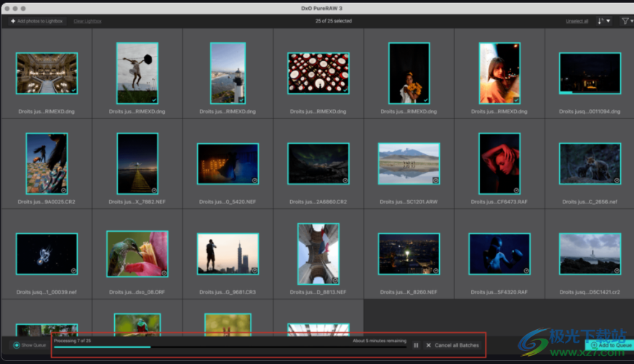Select the C_2656.nef fox thumbnail

click(x=590, y=163)
